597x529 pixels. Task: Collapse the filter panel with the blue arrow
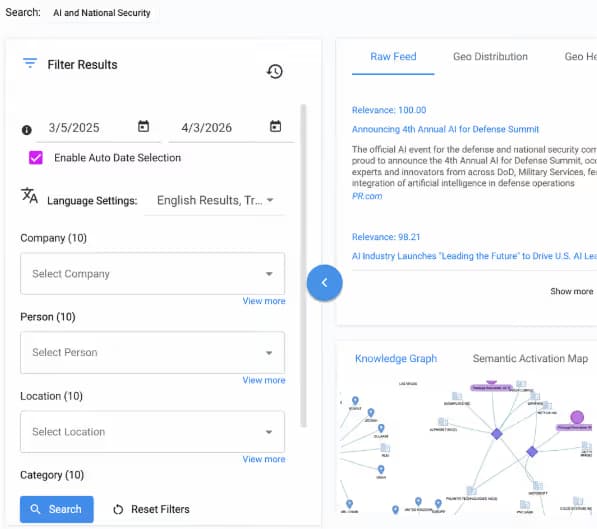pyautogui.click(x=324, y=283)
